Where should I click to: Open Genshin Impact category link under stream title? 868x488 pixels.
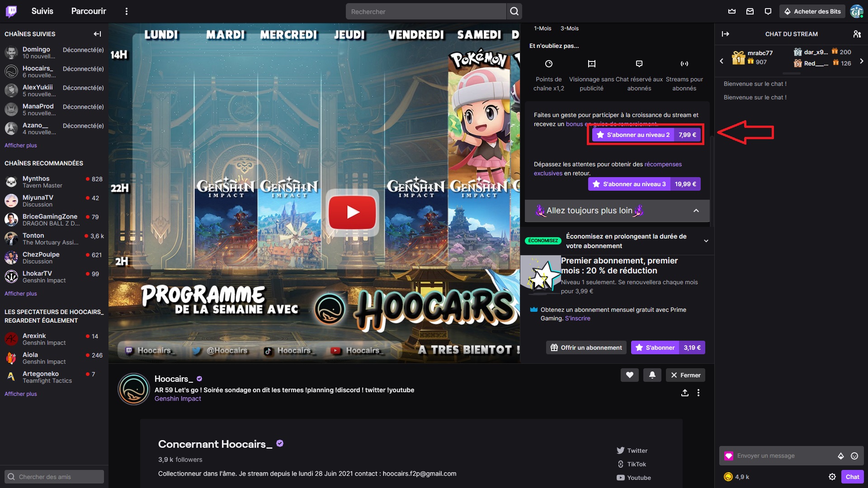[x=178, y=399]
